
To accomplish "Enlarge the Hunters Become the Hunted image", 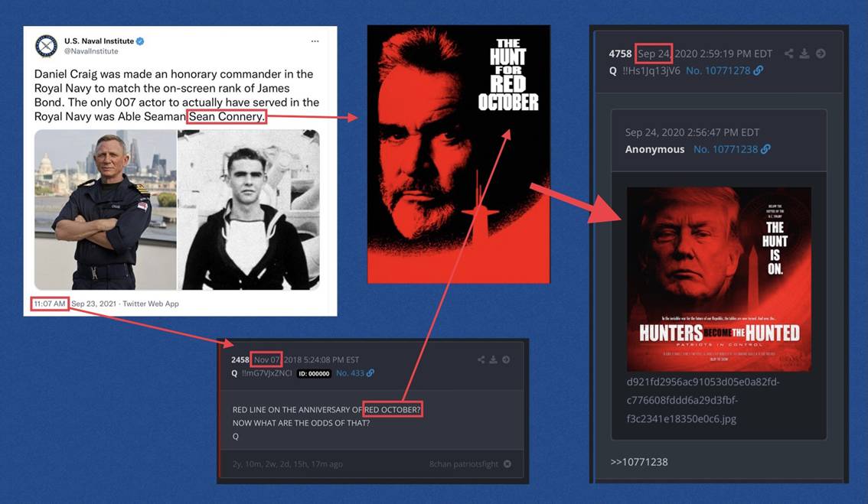I will point(719,279).
